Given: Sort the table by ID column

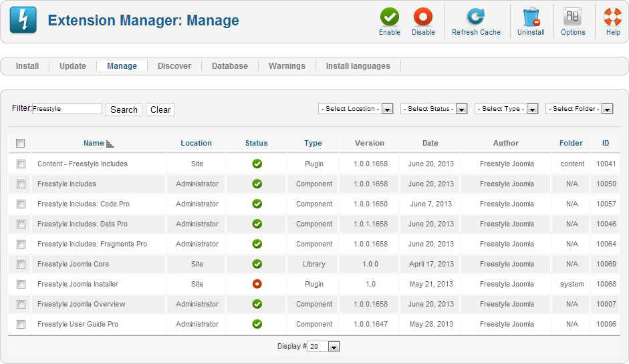Looking at the screenshot, I should tap(606, 143).
